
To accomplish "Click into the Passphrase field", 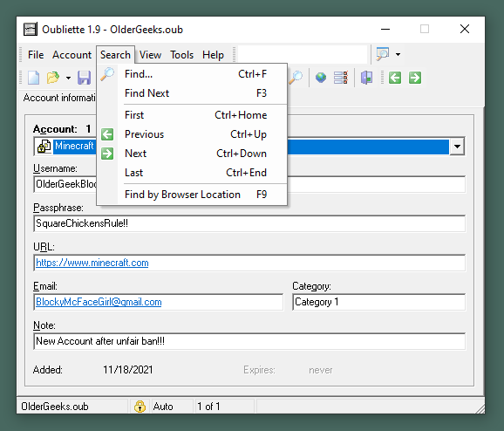I will 249,223.
